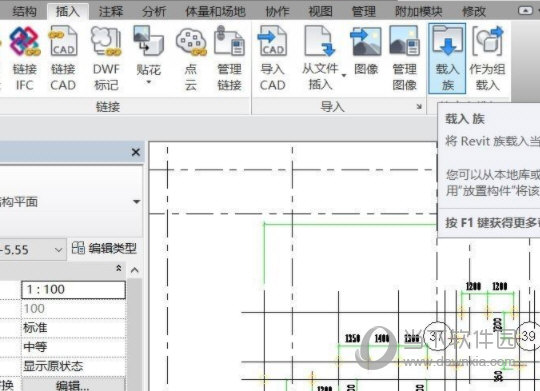540x391 pixels.
Task: Toggle the ribbon minimize button
Action: [525, 11]
